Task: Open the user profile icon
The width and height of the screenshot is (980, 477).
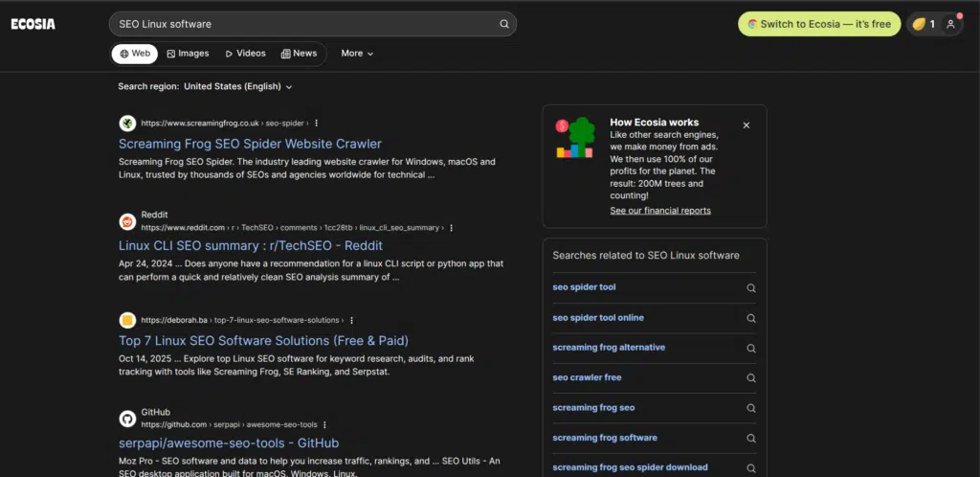Action: tap(950, 24)
